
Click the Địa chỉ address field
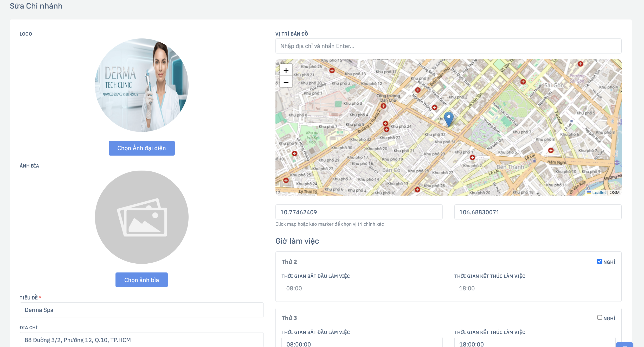pos(142,340)
